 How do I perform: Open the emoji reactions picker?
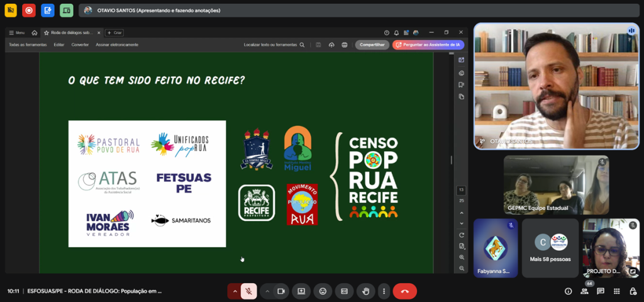pos(323,291)
